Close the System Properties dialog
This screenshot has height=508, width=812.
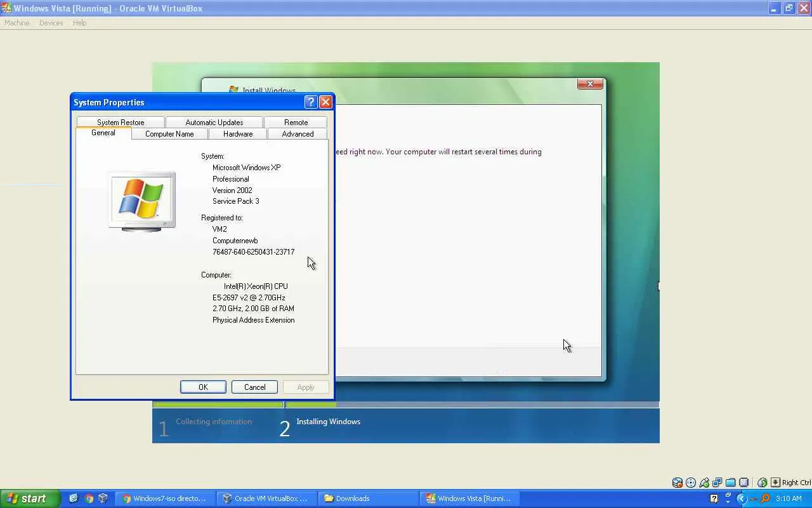(x=325, y=102)
